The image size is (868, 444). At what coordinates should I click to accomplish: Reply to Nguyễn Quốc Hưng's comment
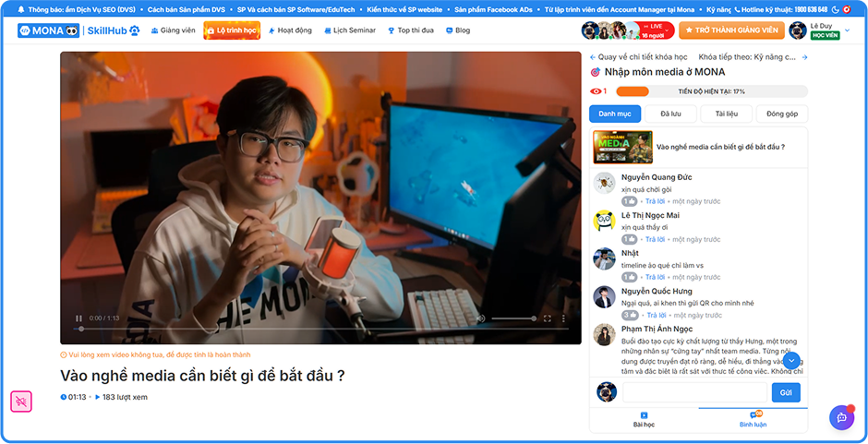click(657, 316)
